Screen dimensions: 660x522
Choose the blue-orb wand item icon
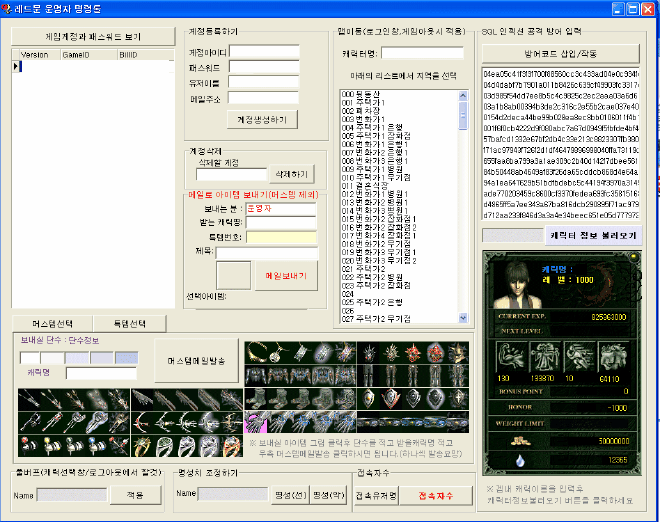[x=96, y=446]
